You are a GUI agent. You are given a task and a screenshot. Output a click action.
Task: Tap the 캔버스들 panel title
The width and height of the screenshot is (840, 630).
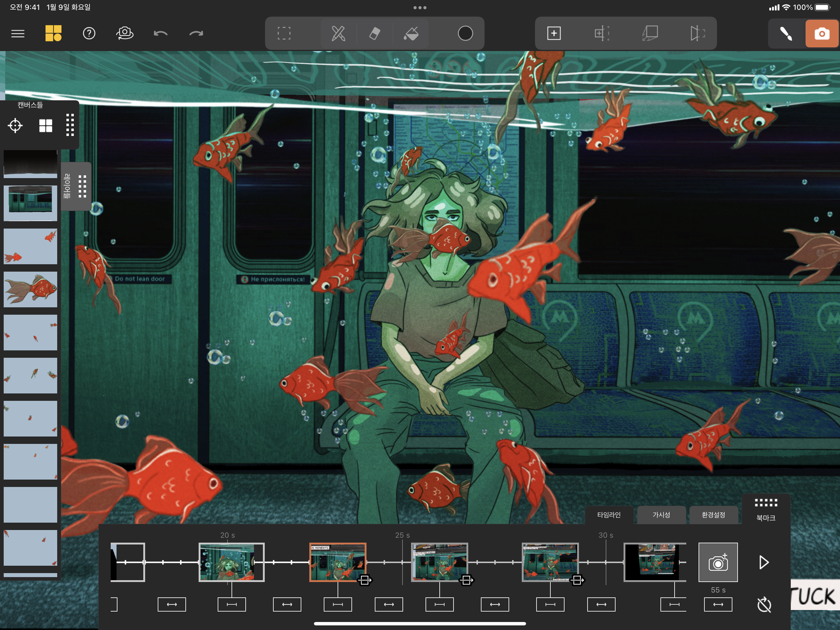[x=30, y=105]
